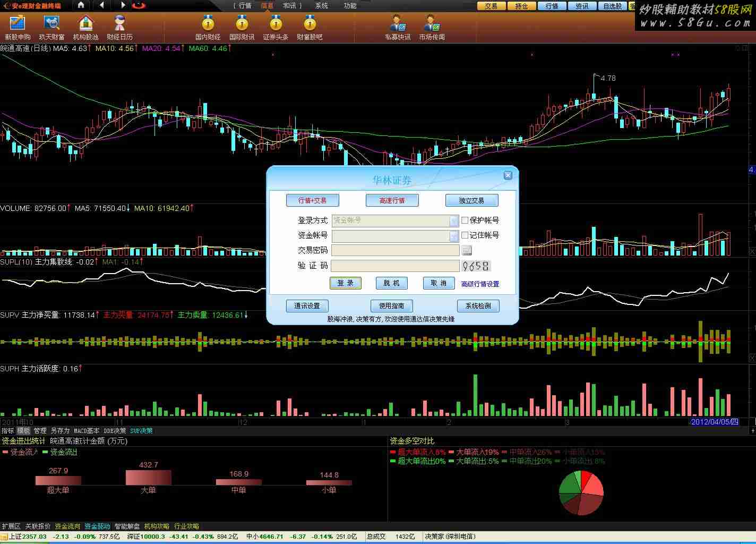
Task: Click the 行情 blue top-right button
Action: [552, 6]
